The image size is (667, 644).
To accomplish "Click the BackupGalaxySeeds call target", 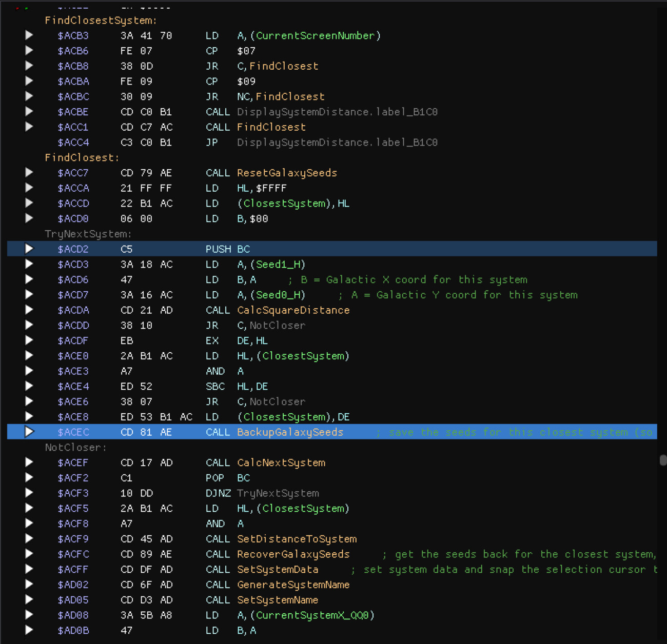I will pyautogui.click(x=290, y=432).
